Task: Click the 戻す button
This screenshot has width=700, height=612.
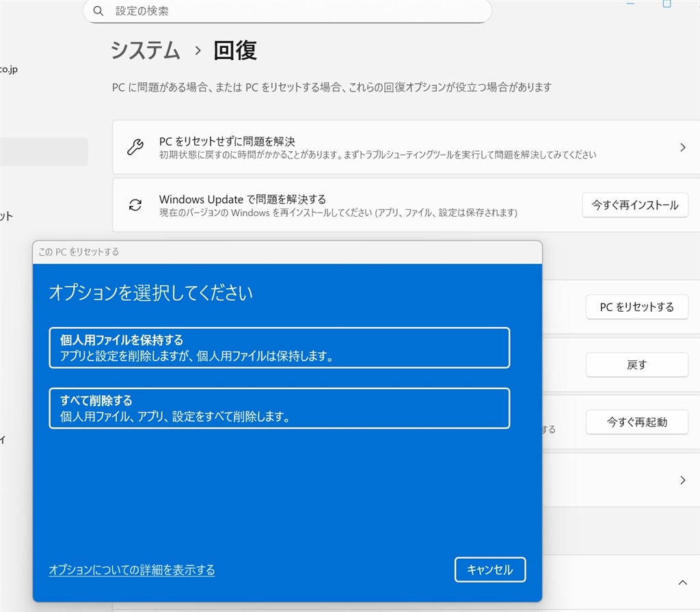Action: coord(636,364)
